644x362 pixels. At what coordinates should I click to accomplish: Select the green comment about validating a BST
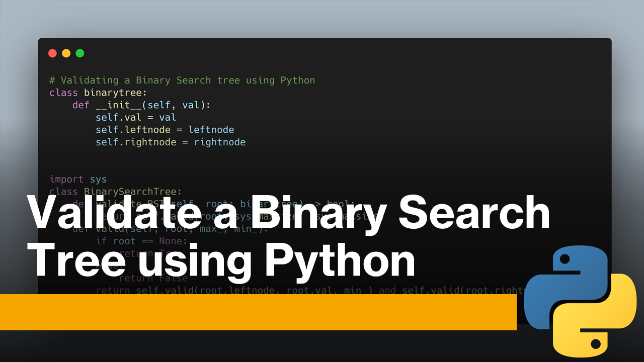182,80
